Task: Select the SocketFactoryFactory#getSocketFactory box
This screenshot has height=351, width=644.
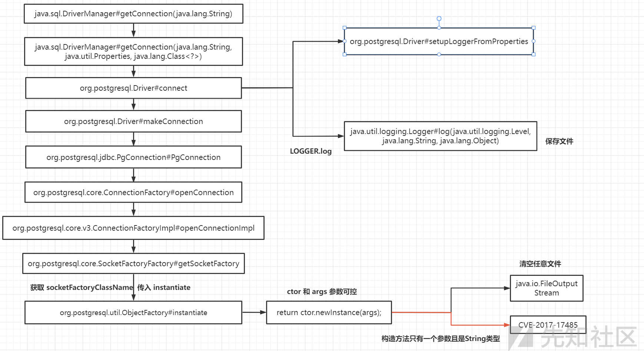Action: click(133, 264)
